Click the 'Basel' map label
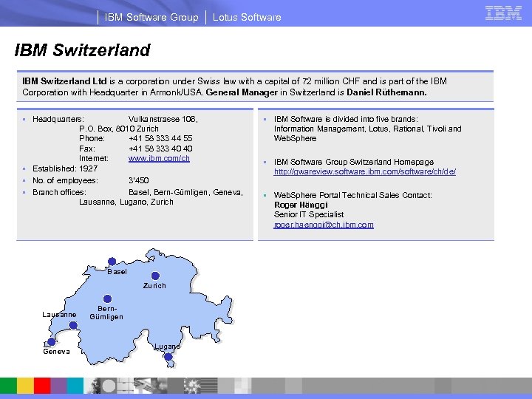Screen dimensions: 532x399 (117, 272)
